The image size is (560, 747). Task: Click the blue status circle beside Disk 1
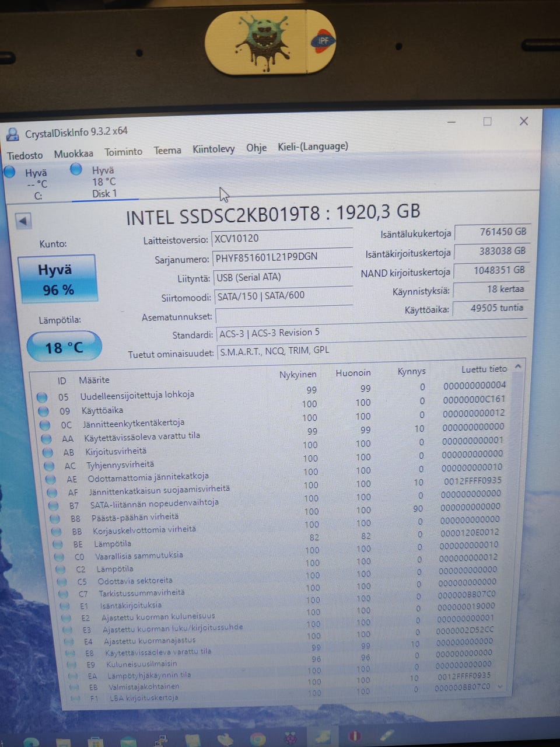(x=76, y=169)
